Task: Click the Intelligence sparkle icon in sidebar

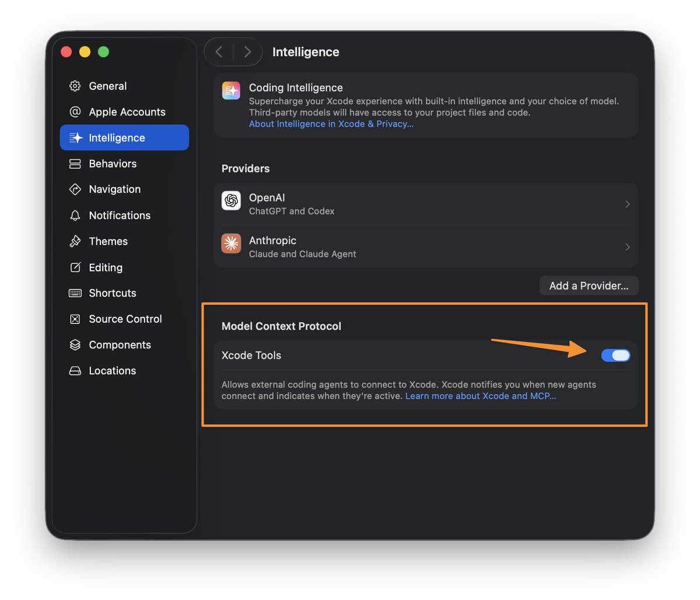Action: (76, 138)
